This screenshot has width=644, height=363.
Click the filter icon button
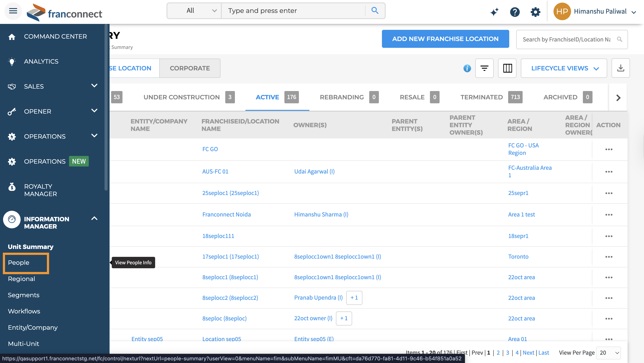pyautogui.click(x=484, y=68)
